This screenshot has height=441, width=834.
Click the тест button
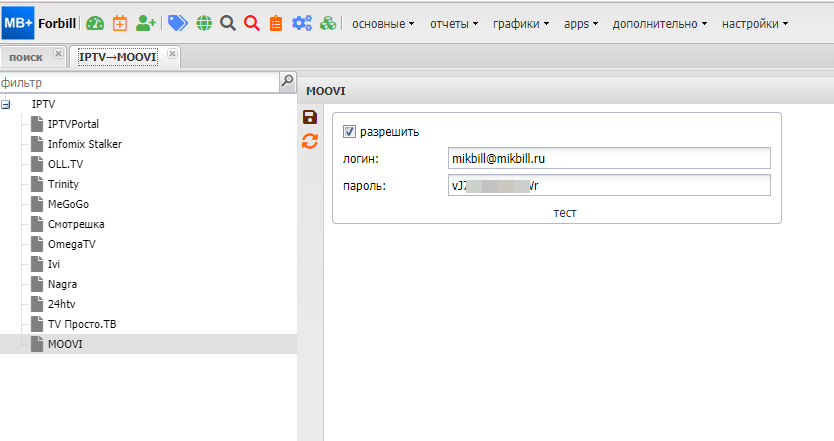coord(565,213)
